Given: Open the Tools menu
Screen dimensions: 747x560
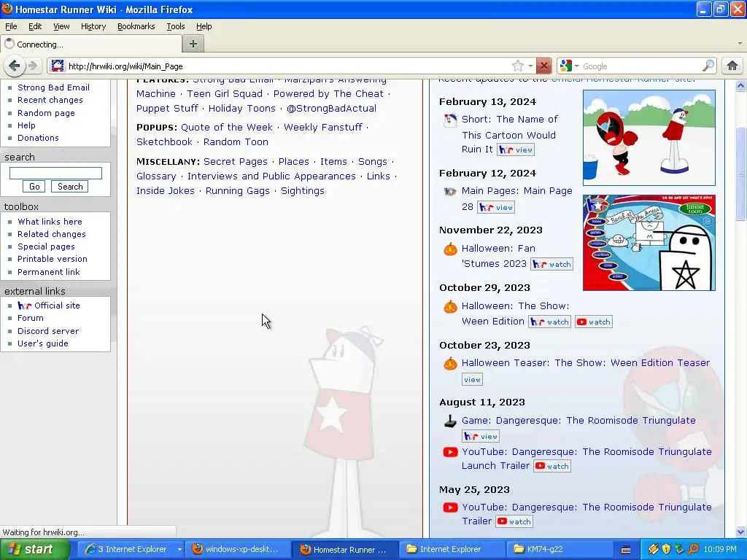Looking at the screenshot, I should (x=175, y=26).
